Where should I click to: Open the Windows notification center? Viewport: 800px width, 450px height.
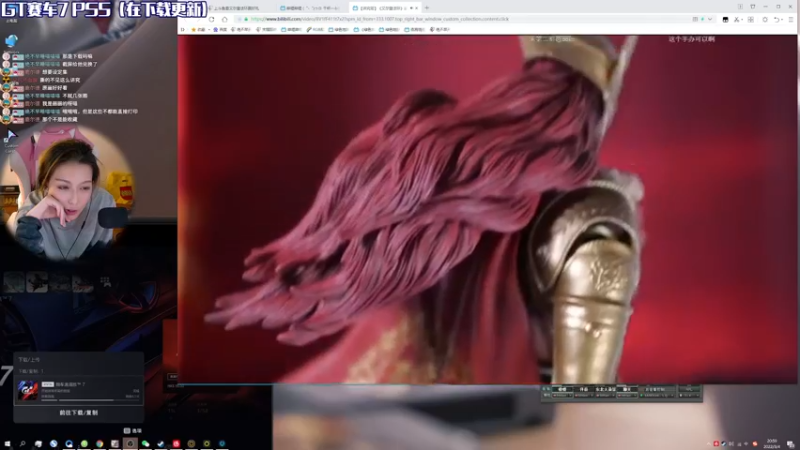[x=791, y=444]
